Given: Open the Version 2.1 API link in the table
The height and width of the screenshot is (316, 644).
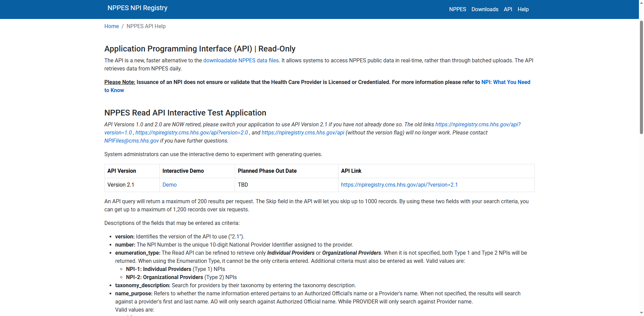Looking at the screenshot, I should [399, 185].
